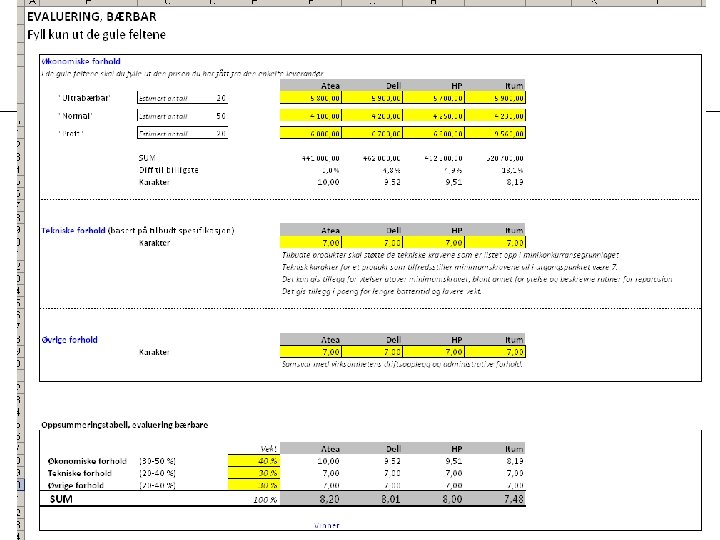Click Atea's Karakter 10,00 in economics section
The width and height of the screenshot is (720, 540).
tap(328, 182)
